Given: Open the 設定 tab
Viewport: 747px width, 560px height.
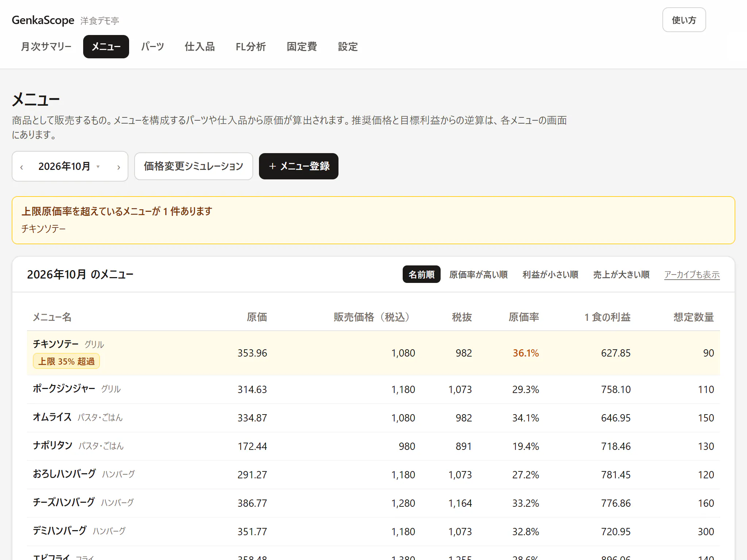Looking at the screenshot, I should (x=348, y=47).
